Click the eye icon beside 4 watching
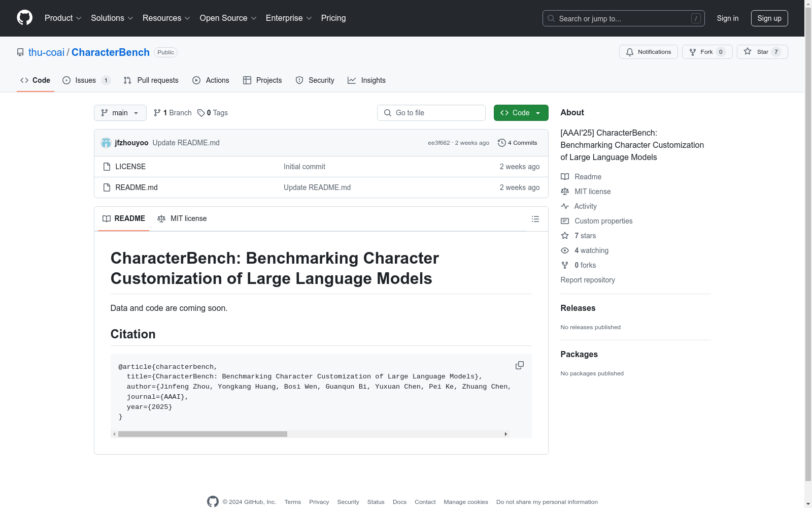The height and width of the screenshot is (508, 812). pos(565,250)
